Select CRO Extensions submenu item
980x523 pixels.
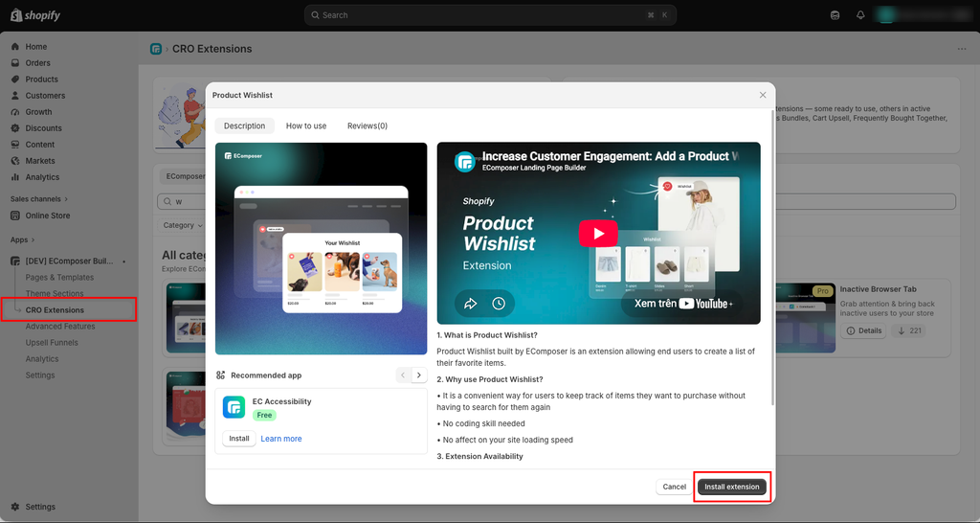(x=55, y=309)
